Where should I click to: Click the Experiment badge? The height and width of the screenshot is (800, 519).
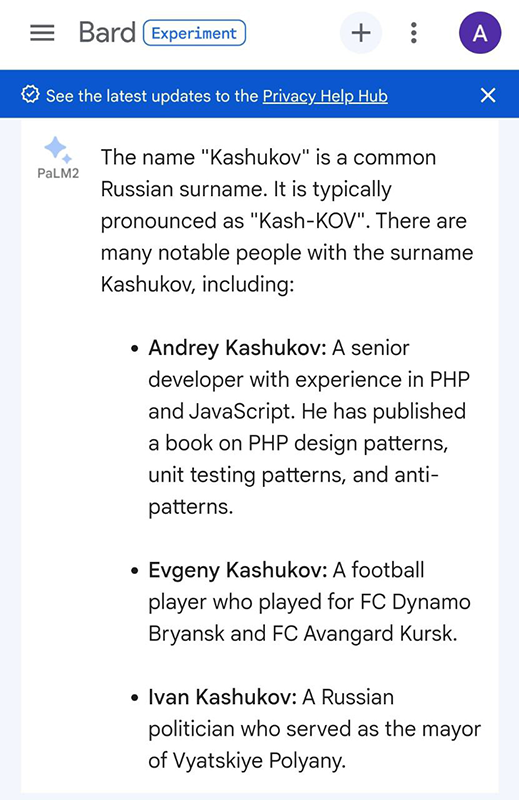tap(194, 33)
